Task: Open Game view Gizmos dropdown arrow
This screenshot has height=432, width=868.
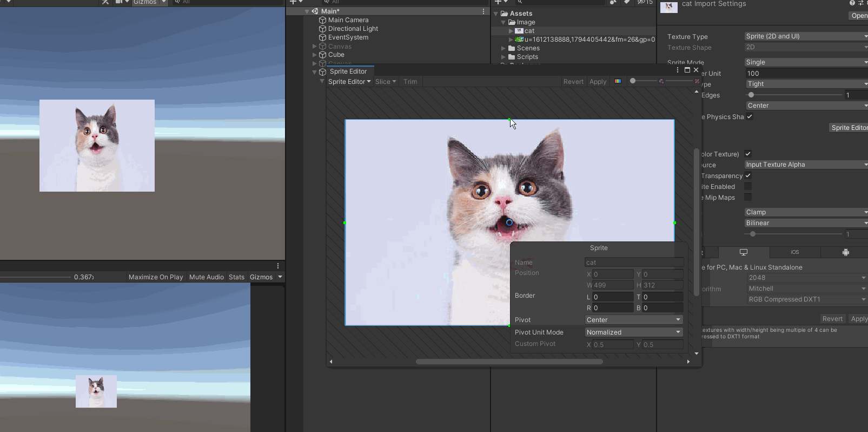Action: point(280,277)
